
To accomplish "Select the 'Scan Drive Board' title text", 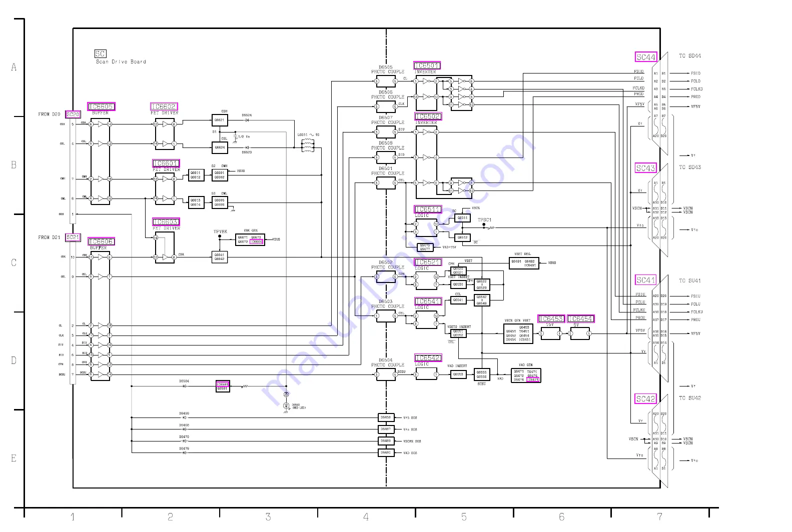I will (121, 62).
